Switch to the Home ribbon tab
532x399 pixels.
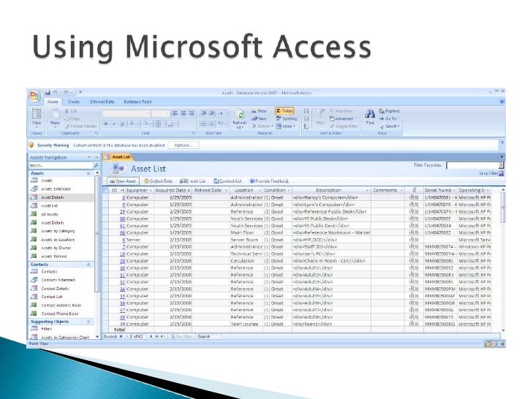tap(53, 102)
